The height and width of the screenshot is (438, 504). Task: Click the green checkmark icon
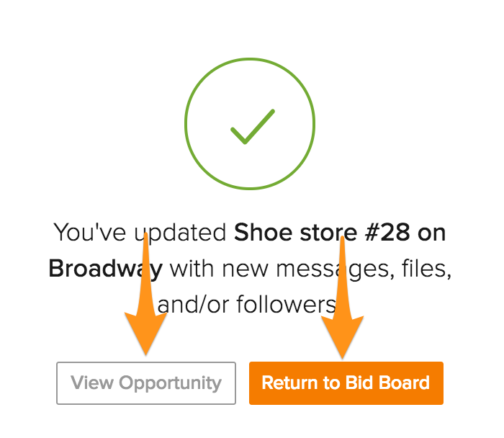tap(252, 127)
